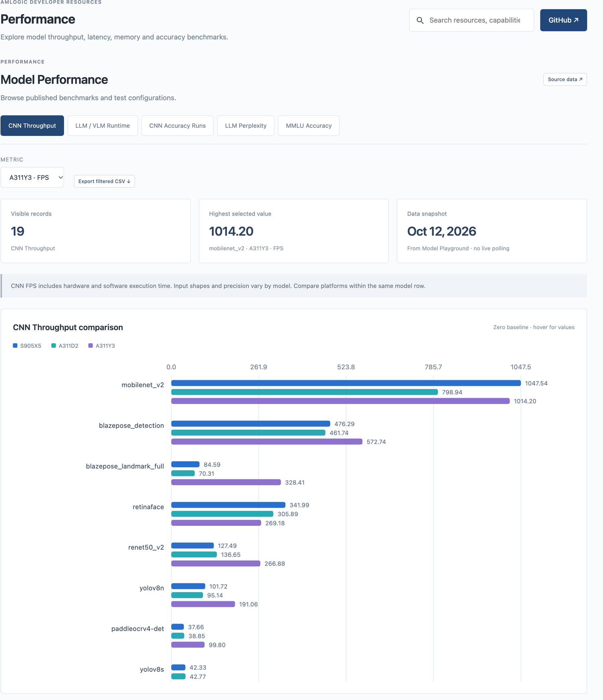603x700 pixels.
Task: Click the yolov8s row label
Action: [152, 669]
